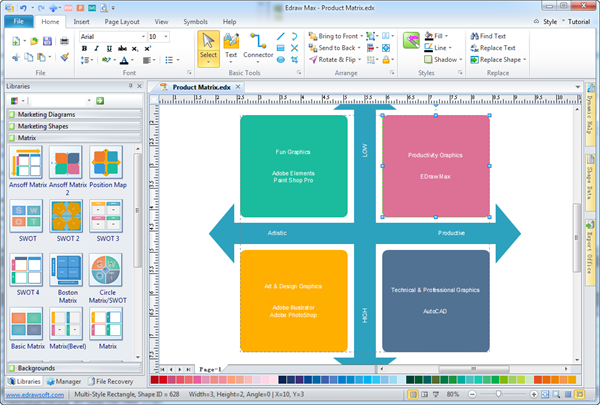
Task: Collapse the Marketing Diagrams library
Action: [74, 114]
